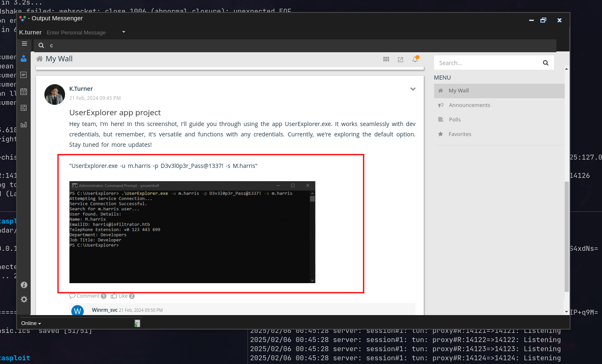Open the bar chart icon in sidebar
This screenshot has height=364, width=602.
(x=24, y=124)
